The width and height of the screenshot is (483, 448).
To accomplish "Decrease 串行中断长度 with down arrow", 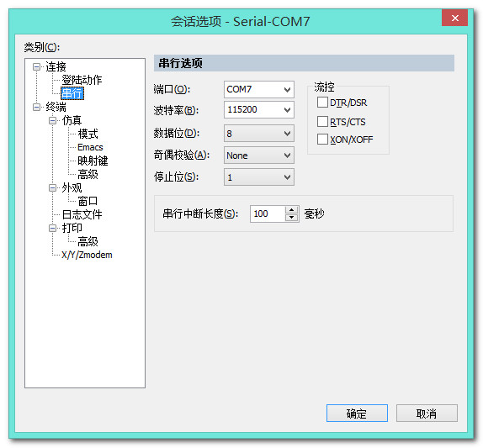I will click(291, 218).
